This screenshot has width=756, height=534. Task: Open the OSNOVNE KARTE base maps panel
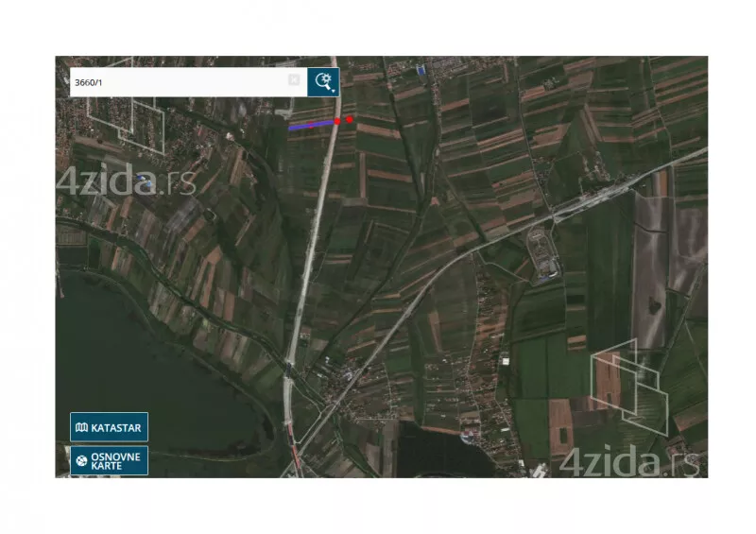click(109, 460)
